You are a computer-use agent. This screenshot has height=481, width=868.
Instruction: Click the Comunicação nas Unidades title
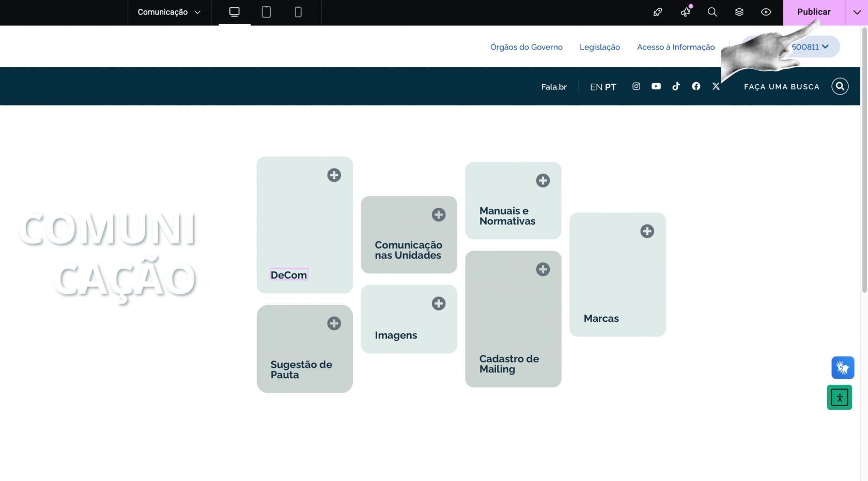coord(409,250)
